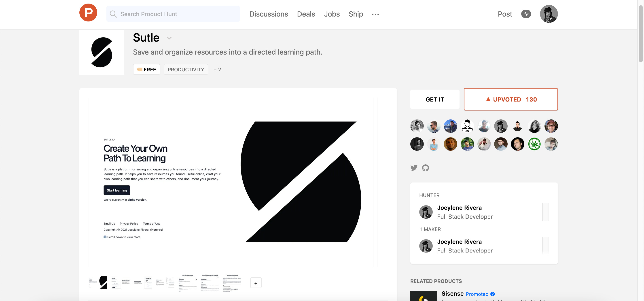The image size is (644, 301).
Task: Open Deals in the top navigation
Action: [306, 14]
